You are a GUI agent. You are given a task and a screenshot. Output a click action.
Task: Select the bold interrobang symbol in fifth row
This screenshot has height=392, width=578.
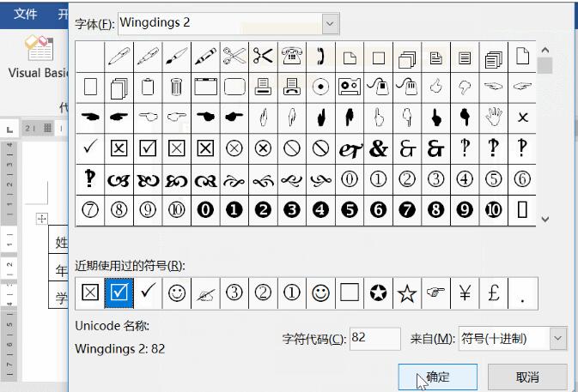(x=90, y=179)
